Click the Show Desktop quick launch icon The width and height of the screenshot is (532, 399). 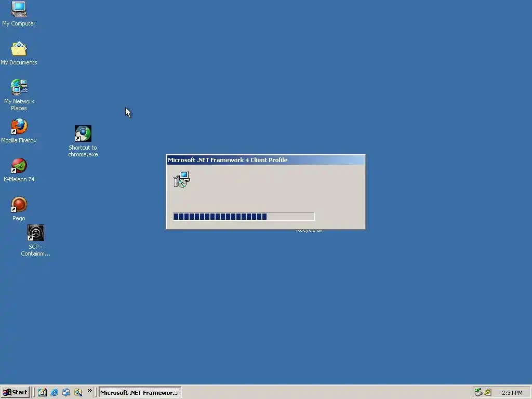pyautogui.click(x=43, y=392)
